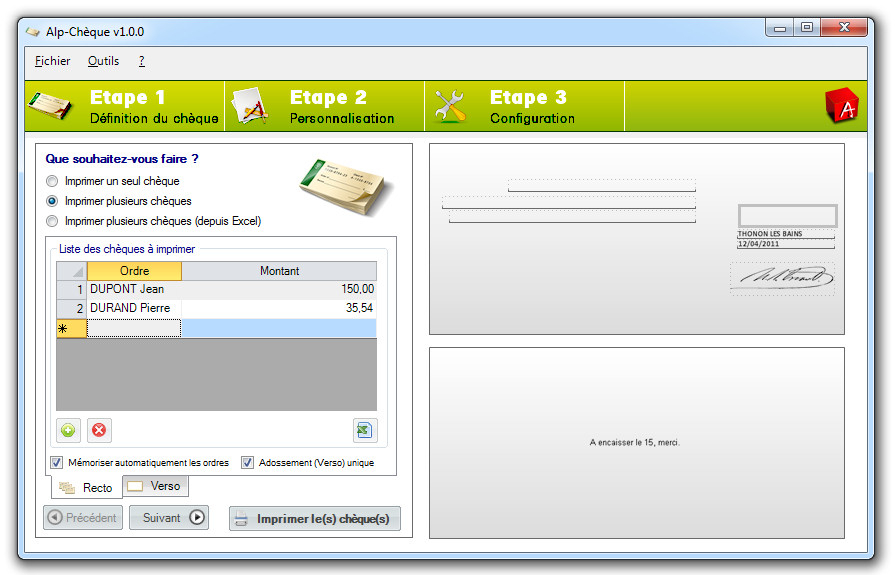This screenshot has height=575, width=895.
Task: Click the Suivant button
Action: tap(169, 518)
